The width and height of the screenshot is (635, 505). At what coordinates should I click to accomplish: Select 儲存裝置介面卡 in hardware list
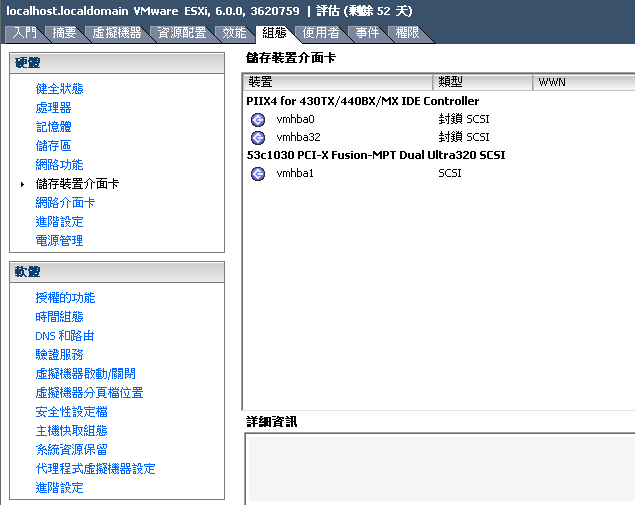77,183
